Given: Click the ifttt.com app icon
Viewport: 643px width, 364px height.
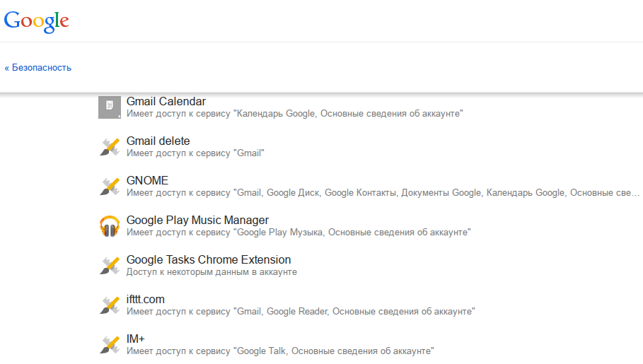Looking at the screenshot, I should tap(110, 305).
